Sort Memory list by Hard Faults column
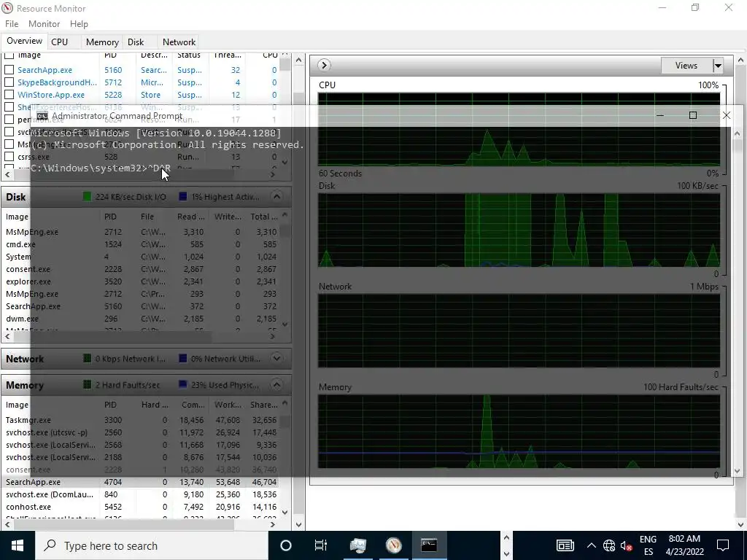This screenshot has height=560, width=747. (x=155, y=405)
